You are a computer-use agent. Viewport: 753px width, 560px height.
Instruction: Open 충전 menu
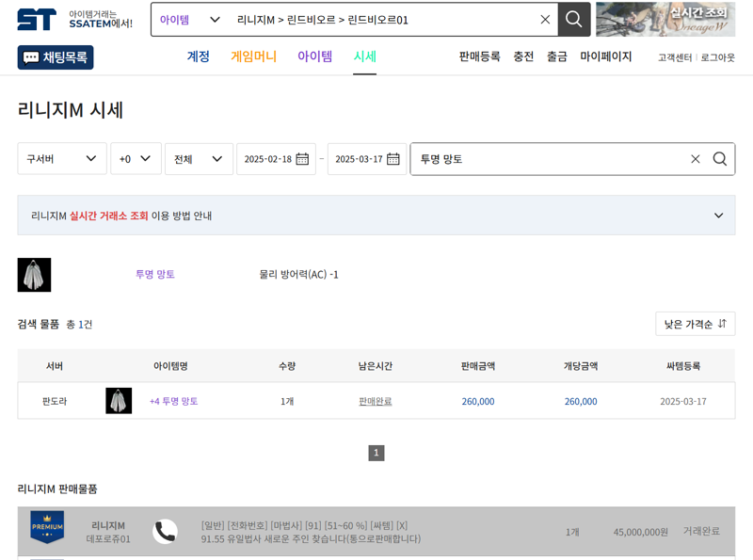tap(523, 56)
